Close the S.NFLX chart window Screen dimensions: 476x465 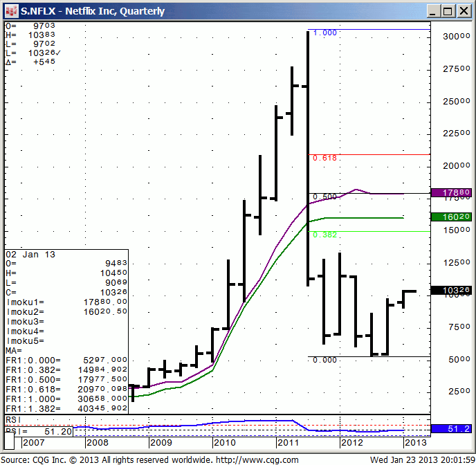(464, 11)
